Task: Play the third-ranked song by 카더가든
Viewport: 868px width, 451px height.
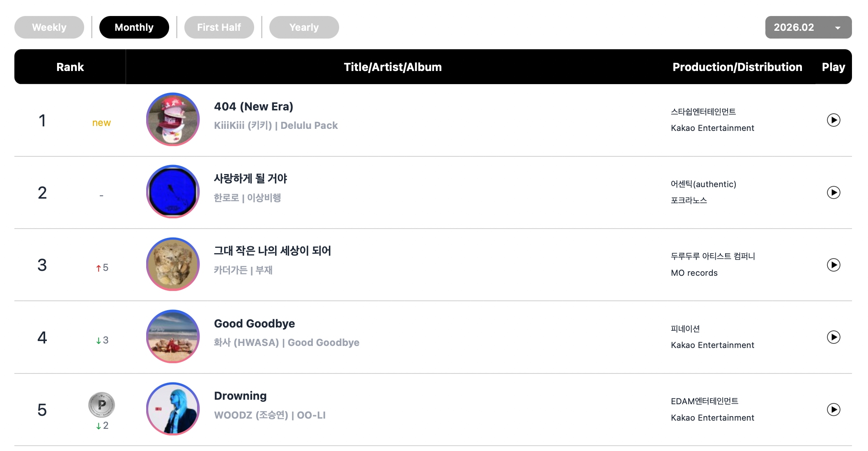Action: click(x=833, y=265)
